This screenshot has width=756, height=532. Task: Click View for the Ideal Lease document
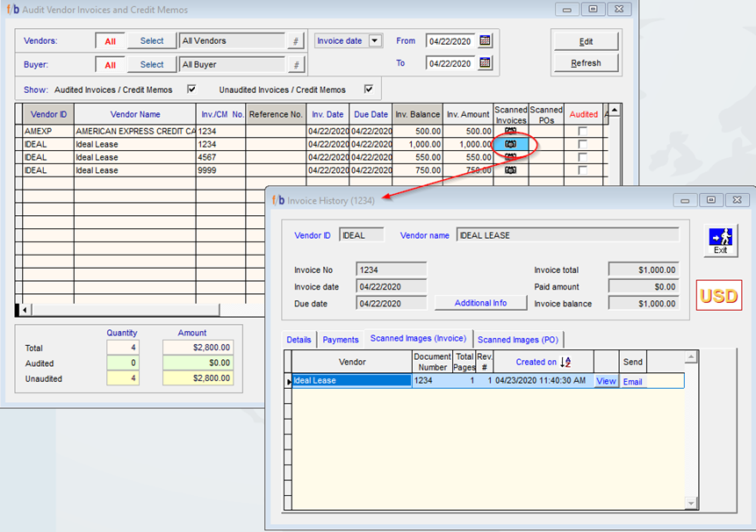pos(606,381)
